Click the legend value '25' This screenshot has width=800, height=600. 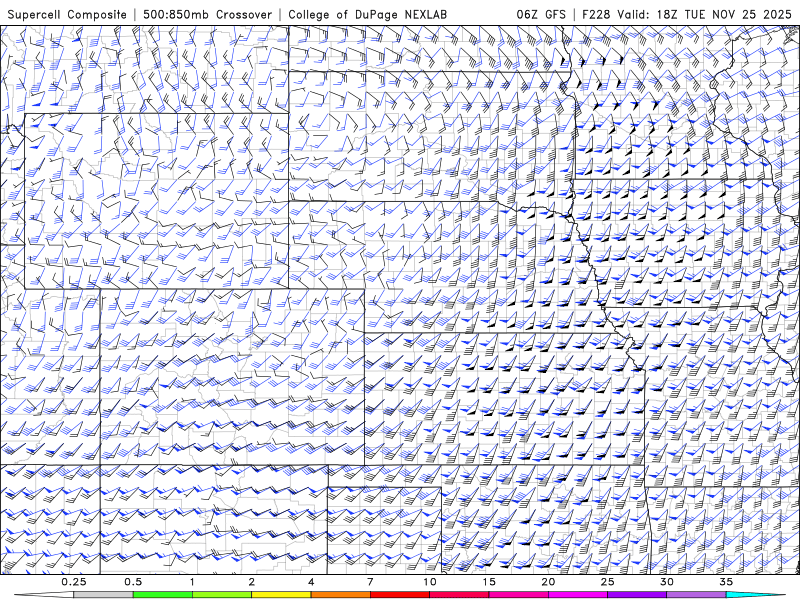pos(607,582)
